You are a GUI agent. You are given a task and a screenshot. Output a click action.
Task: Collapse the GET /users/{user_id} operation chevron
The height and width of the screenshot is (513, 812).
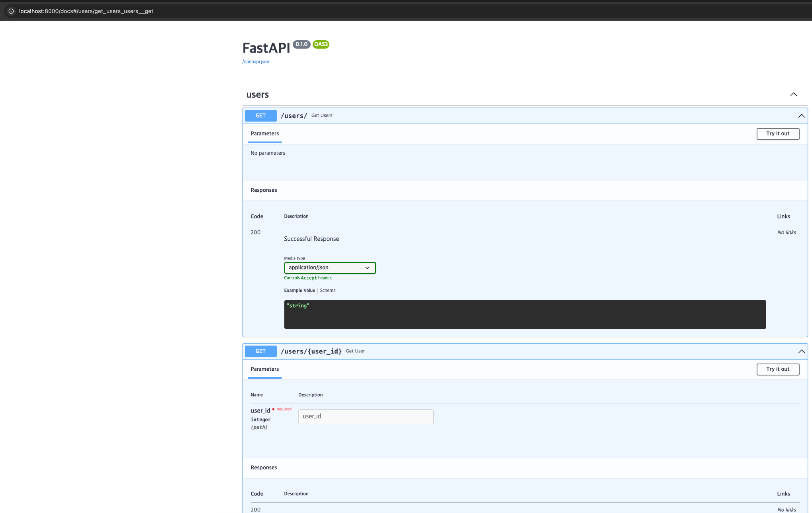801,352
